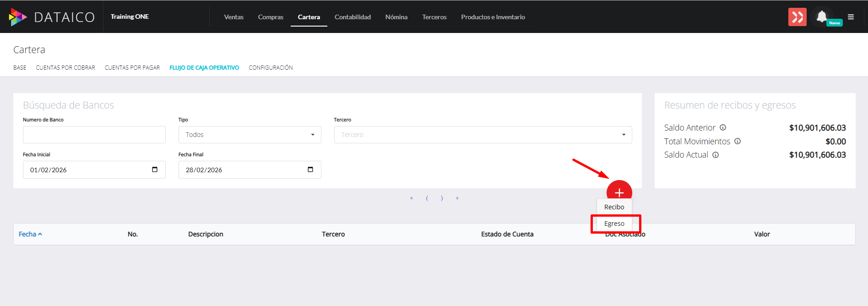
Task: Switch to Cuentas por Cobrar tab
Action: click(65, 67)
